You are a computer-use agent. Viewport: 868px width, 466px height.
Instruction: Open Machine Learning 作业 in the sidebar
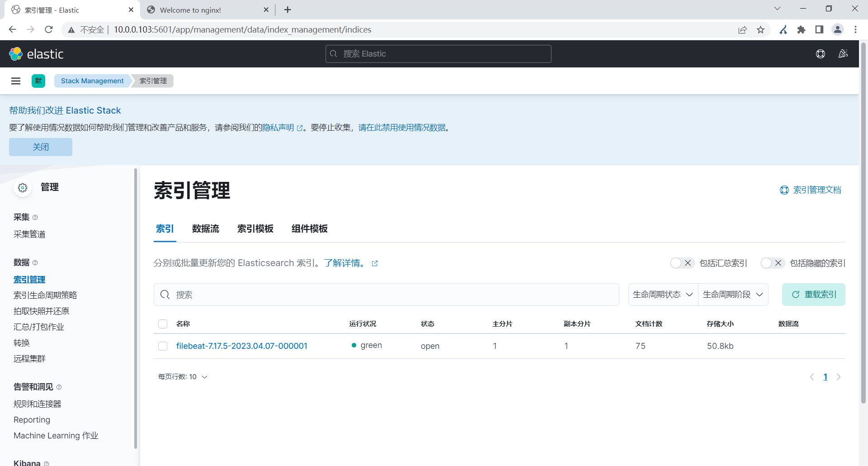tap(56, 436)
